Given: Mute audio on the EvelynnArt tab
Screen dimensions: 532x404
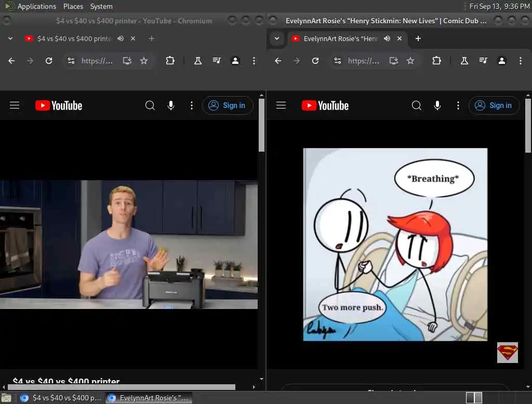Looking at the screenshot, I should (x=387, y=38).
